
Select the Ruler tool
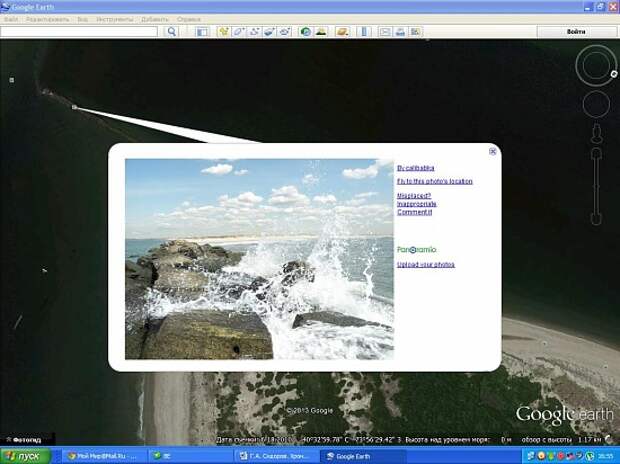coord(363,32)
